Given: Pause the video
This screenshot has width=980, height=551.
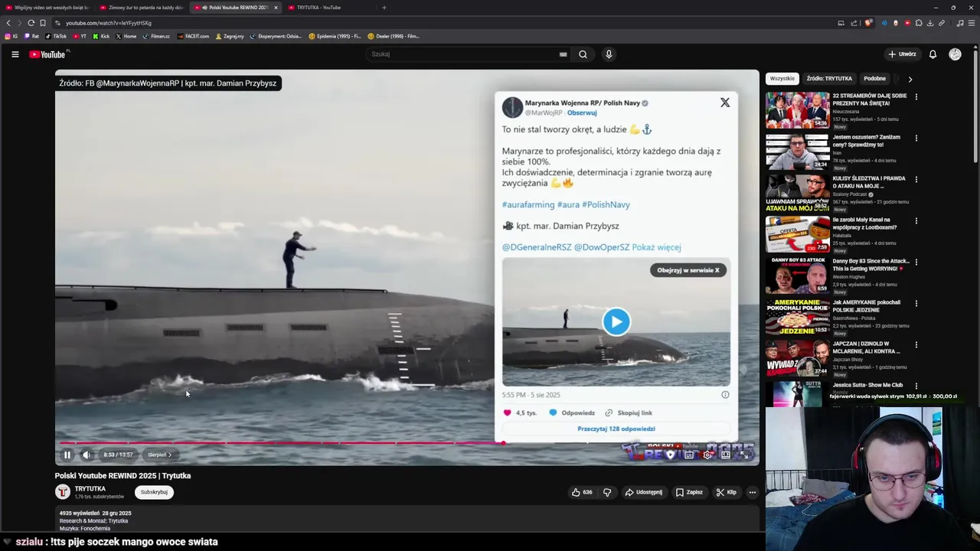Looking at the screenshot, I should [67, 455].
